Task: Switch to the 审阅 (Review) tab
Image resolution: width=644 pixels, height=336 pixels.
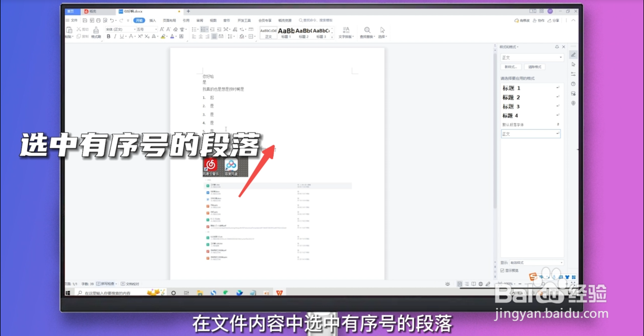Action: click(200, 20)
